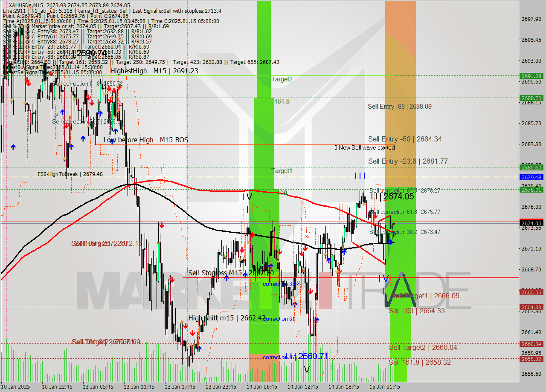Select the 'Low before High M15-BOS' label
Image resolution: width=546 pixels, height=392 pixels.
point(145,140)
